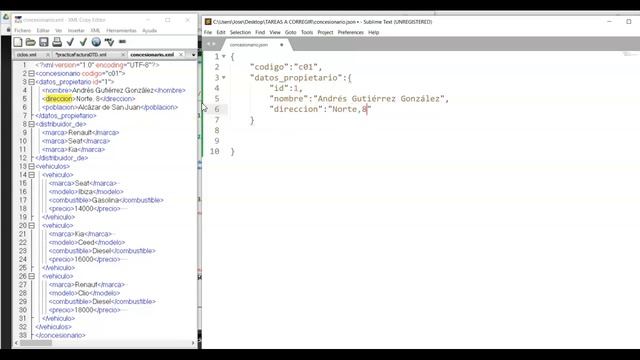Viewport: 640px width, 360px height.
Task: Print document from XML Copy Editor toolbar
Action: [57, 42]
